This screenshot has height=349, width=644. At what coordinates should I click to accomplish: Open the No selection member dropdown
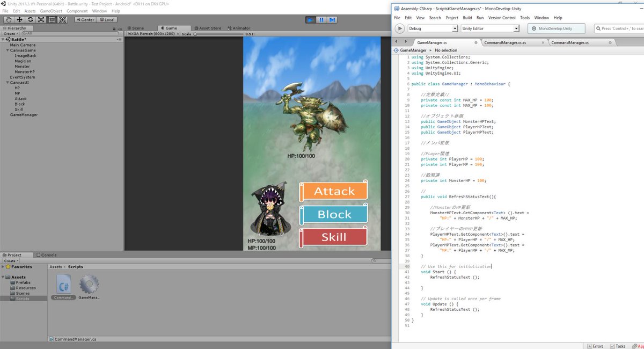(446, 50)
